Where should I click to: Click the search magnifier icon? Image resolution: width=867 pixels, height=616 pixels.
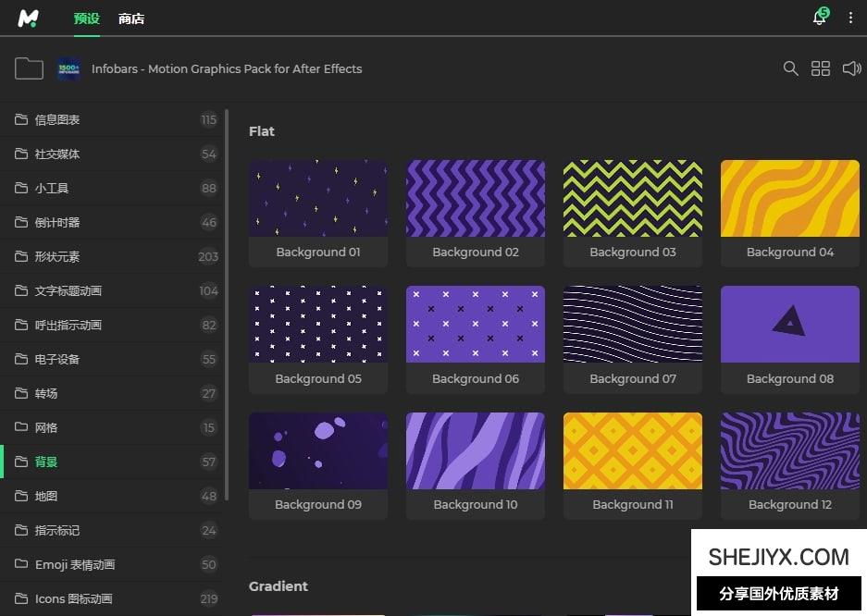790,68
